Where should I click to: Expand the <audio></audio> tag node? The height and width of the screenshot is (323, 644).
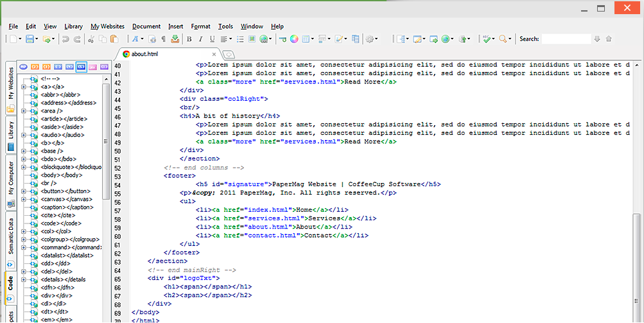24,135
